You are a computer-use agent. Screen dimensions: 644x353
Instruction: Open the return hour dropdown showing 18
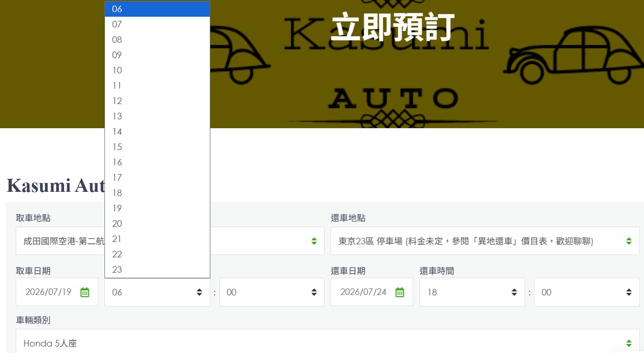point(472,292)
